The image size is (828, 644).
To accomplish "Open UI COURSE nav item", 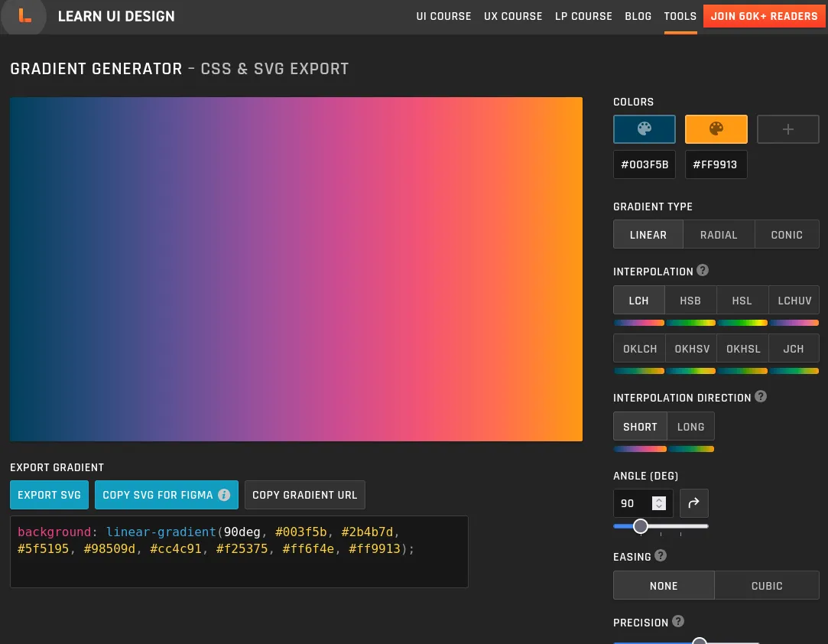I will (443, 16).
